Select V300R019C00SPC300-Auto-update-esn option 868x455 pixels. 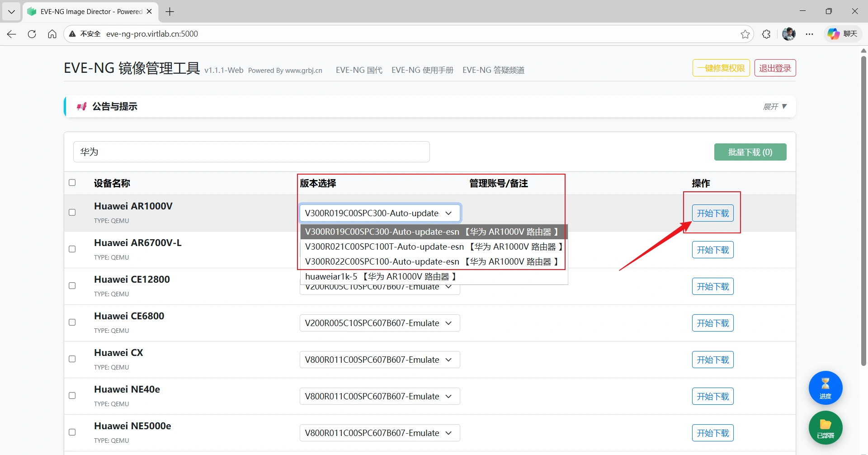[x=434, y=232]
